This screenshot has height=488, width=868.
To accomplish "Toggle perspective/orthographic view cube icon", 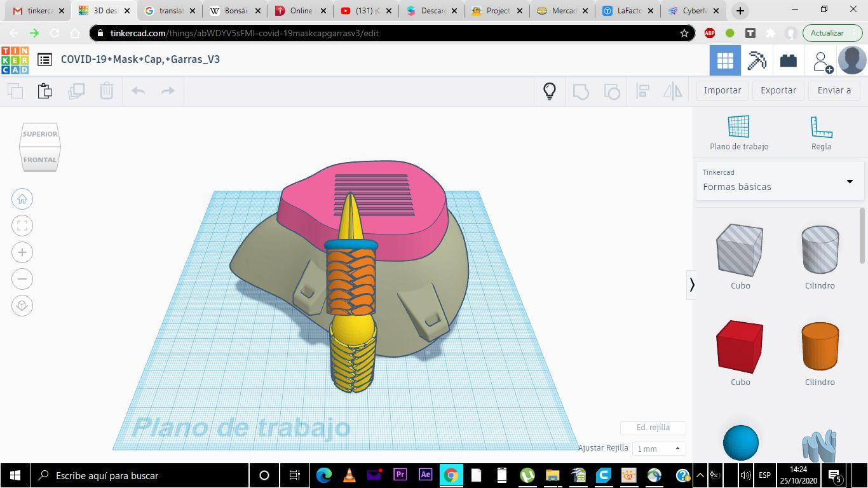I will click(x=22, y=306).
